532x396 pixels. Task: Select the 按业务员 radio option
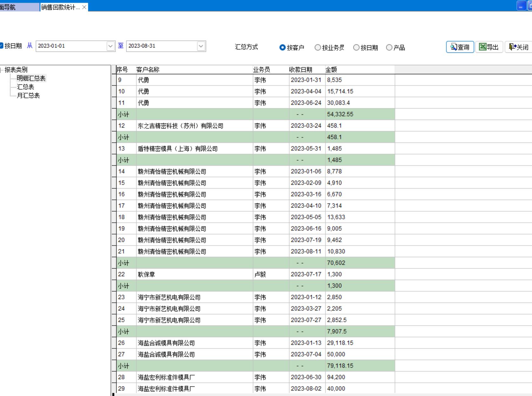pos(317,47)
